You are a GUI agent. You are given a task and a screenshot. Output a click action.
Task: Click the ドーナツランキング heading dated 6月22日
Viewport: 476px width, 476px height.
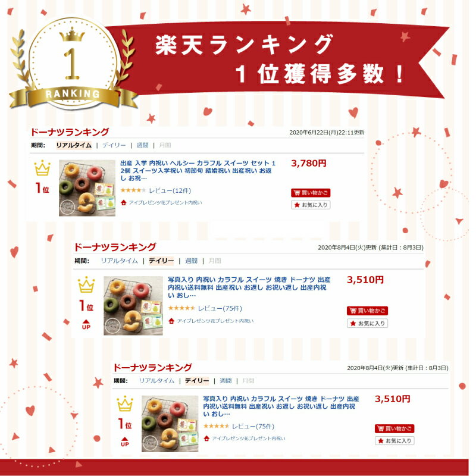(70, 132)
